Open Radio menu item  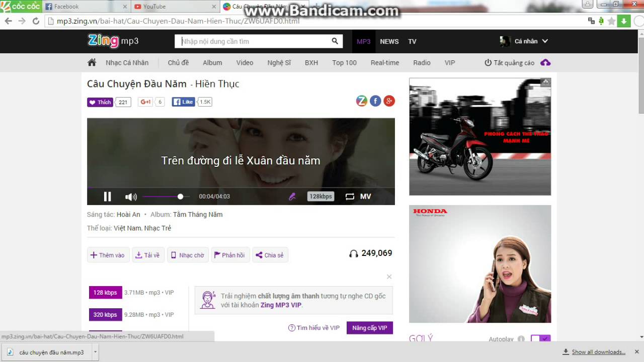[422, 63]
